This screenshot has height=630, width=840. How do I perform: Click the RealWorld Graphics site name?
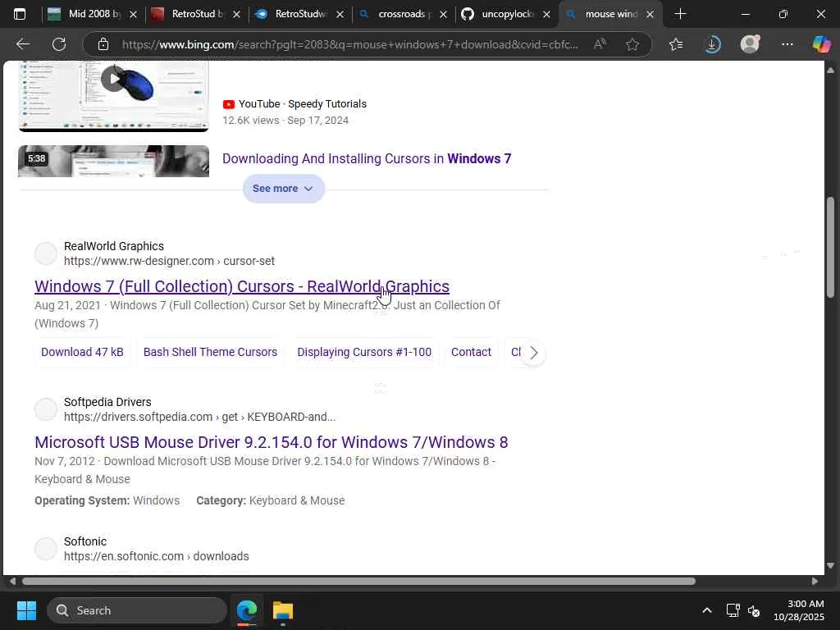coord(114,246)
